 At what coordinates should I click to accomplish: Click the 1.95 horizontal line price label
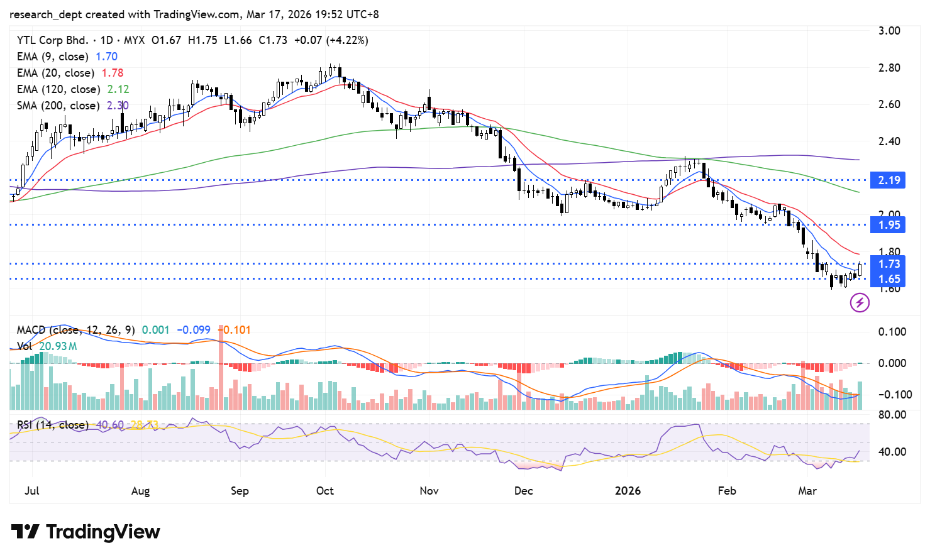pos(888,225)
